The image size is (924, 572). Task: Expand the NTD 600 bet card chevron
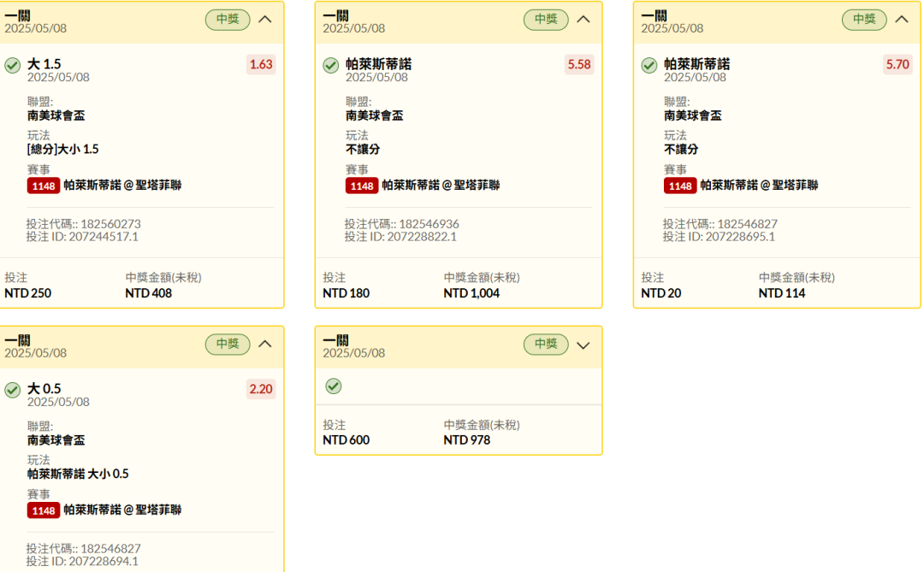(x=583, y=345)
